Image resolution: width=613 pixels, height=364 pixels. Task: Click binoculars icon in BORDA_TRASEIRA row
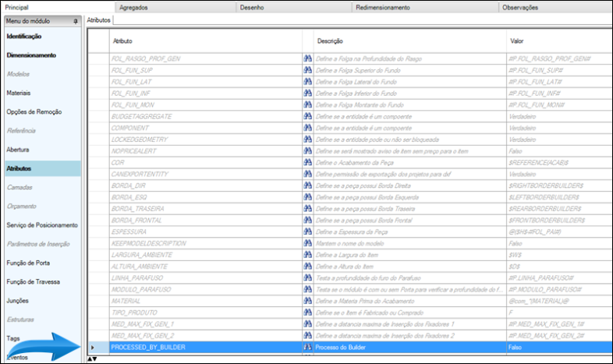point(308,208)
